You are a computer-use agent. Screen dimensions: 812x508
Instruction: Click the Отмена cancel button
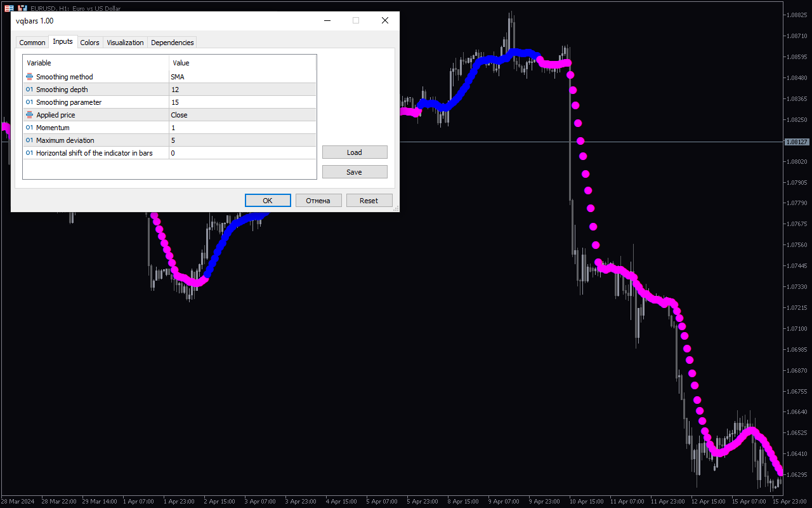pyautogui.click(x=318, y=201)
